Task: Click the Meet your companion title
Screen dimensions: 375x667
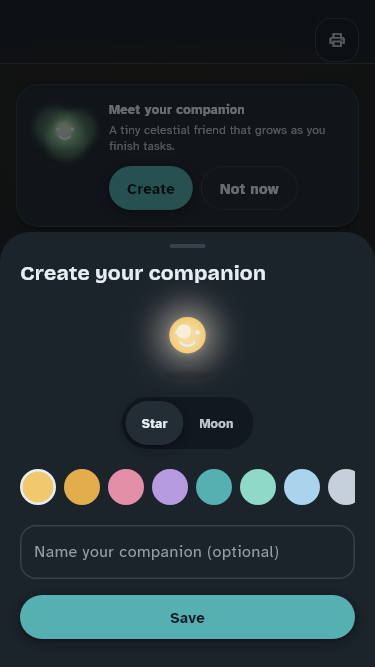Action: point(176,110)
